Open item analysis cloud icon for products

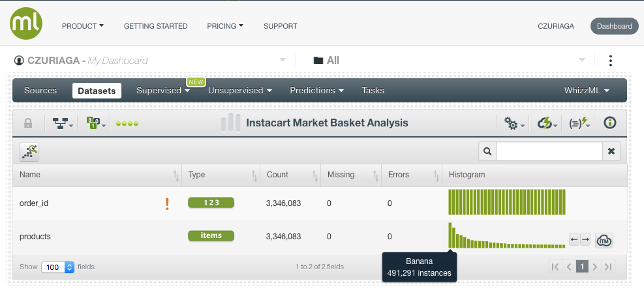point(604,240)
